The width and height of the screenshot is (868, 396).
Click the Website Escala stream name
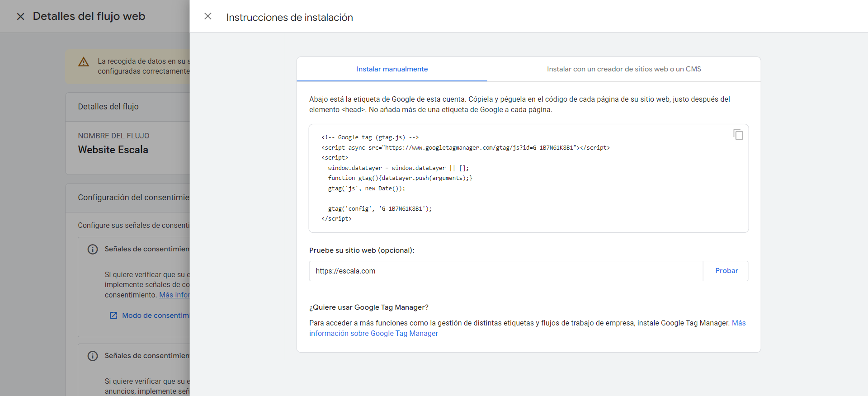tap(113, 150)
